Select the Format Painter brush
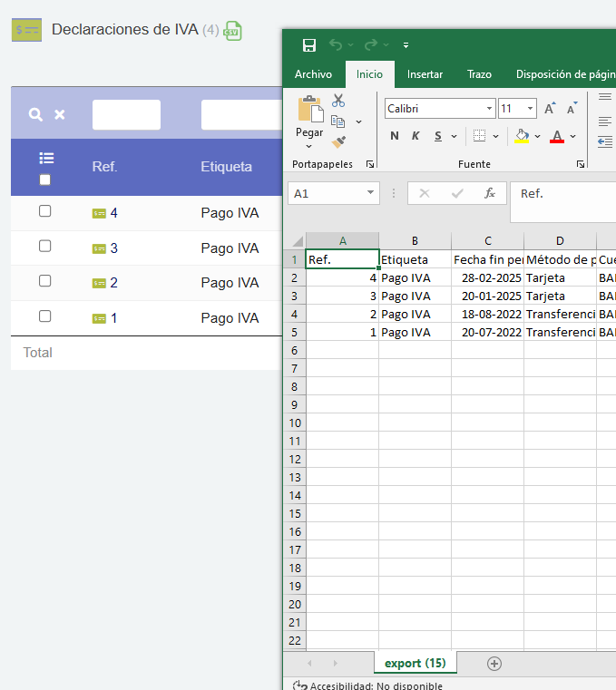This screenshot has width=616, height=690. click(x=338, y=142)
